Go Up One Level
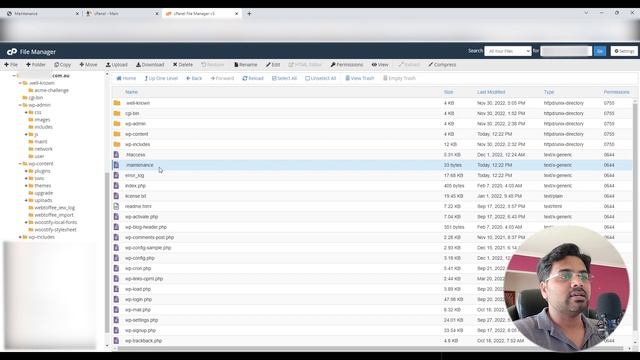The image size is (640, 360). pyautogui.click(x=161, y=78)
